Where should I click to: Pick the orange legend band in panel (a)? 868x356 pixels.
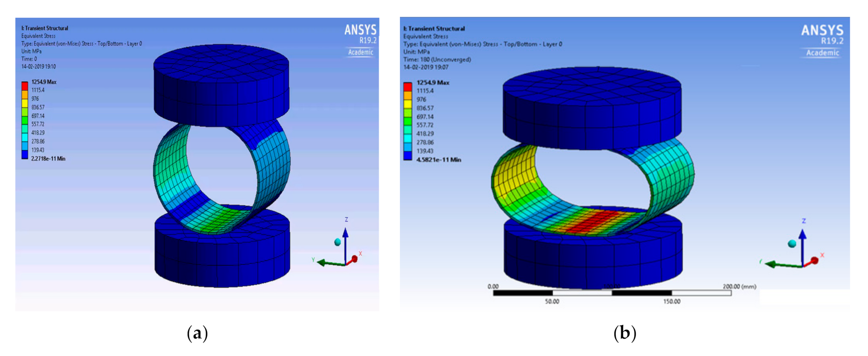(x=25, y=94)
